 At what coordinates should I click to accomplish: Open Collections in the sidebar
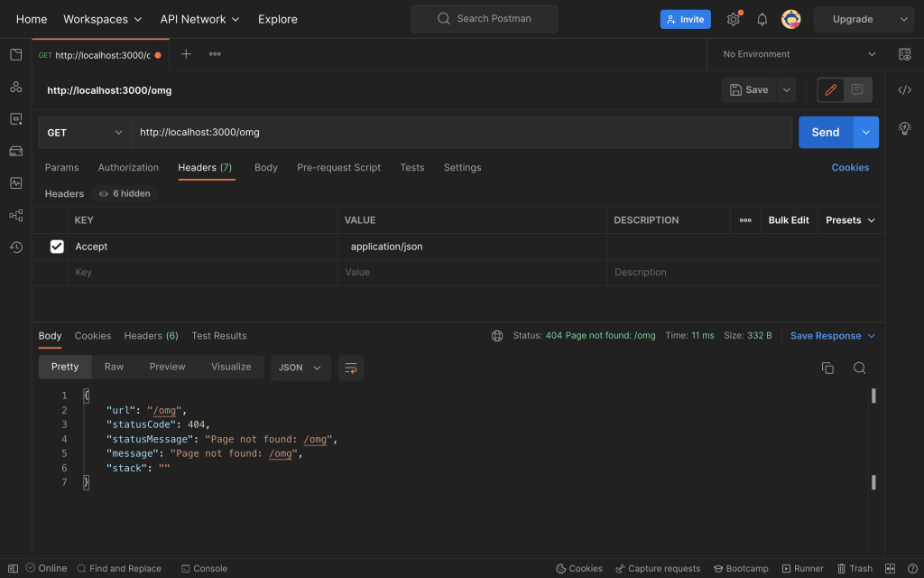(x=16, y=55)
